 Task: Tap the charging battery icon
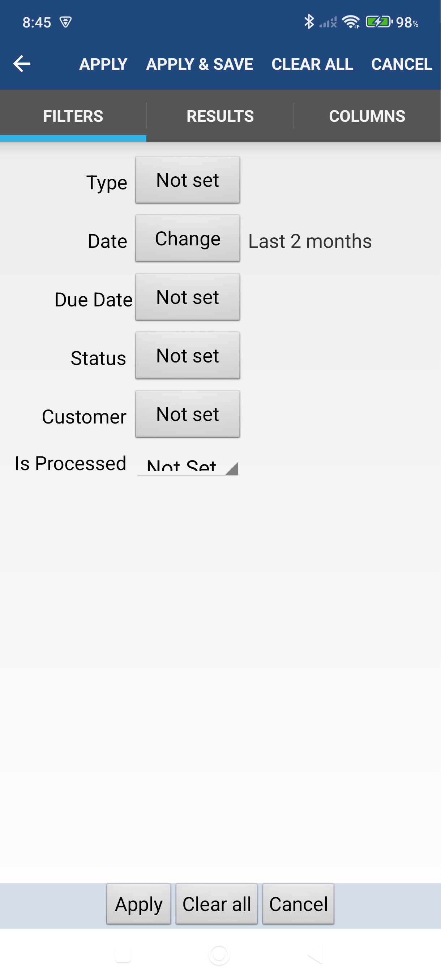pyautogui.click(x=377, y=22)
